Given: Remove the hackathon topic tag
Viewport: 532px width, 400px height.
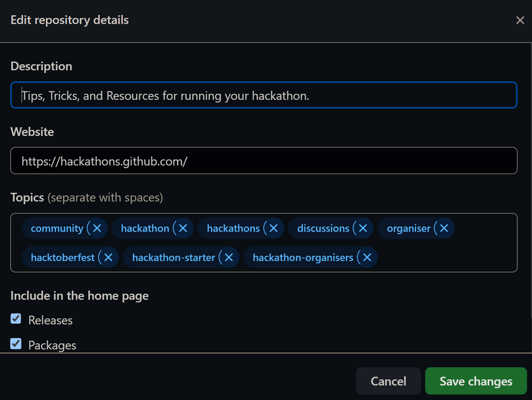Looking at the screenshot, I should point(183,228).
